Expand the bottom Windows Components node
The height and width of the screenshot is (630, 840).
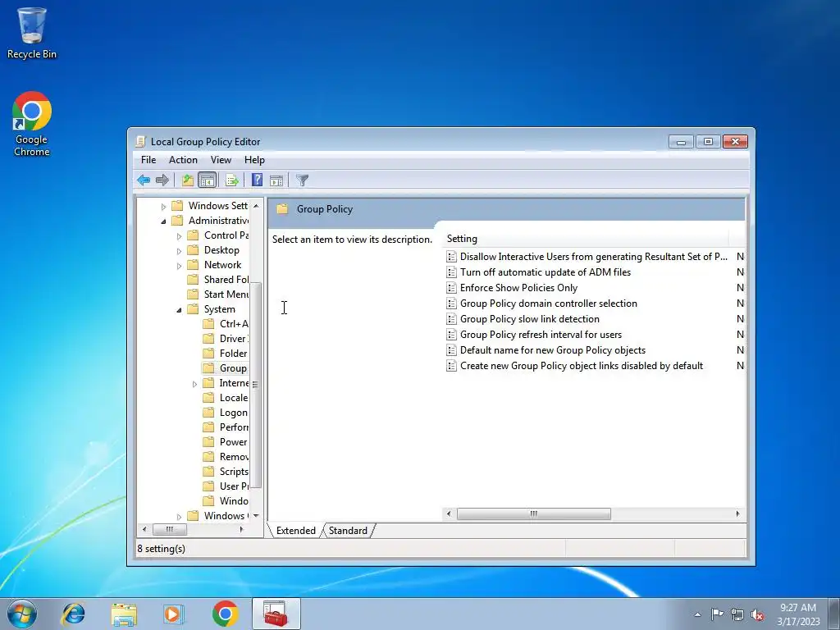179,517
